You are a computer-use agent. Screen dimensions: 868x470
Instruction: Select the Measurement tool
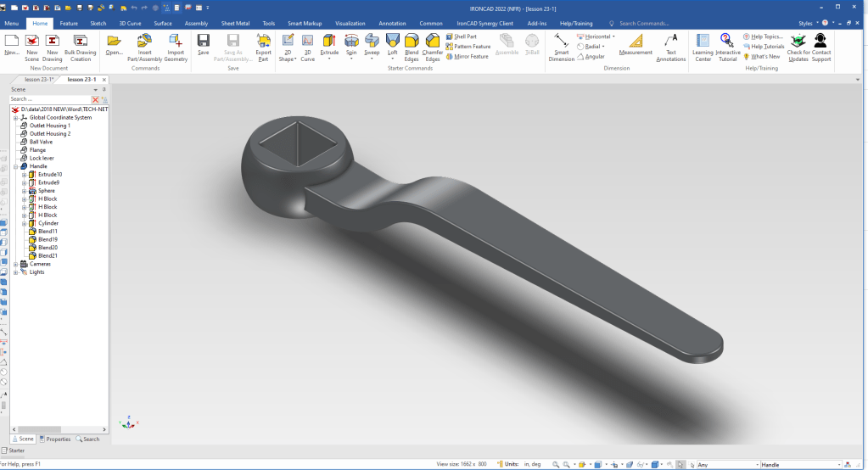pos(636,44)
